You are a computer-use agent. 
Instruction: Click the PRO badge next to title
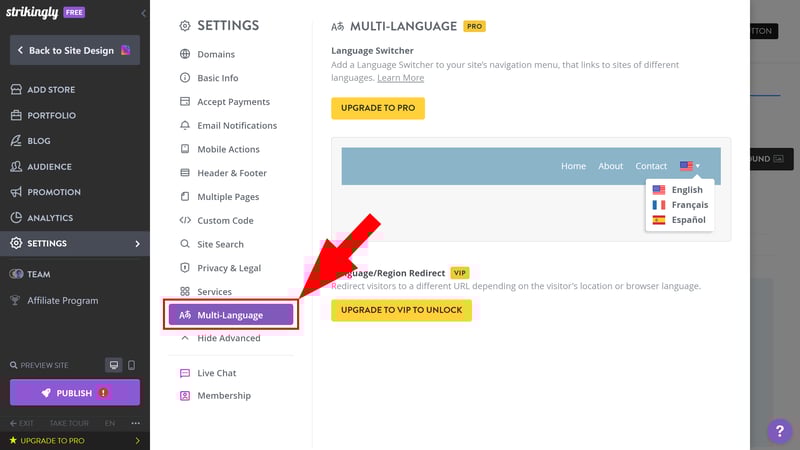pos(474,26)
